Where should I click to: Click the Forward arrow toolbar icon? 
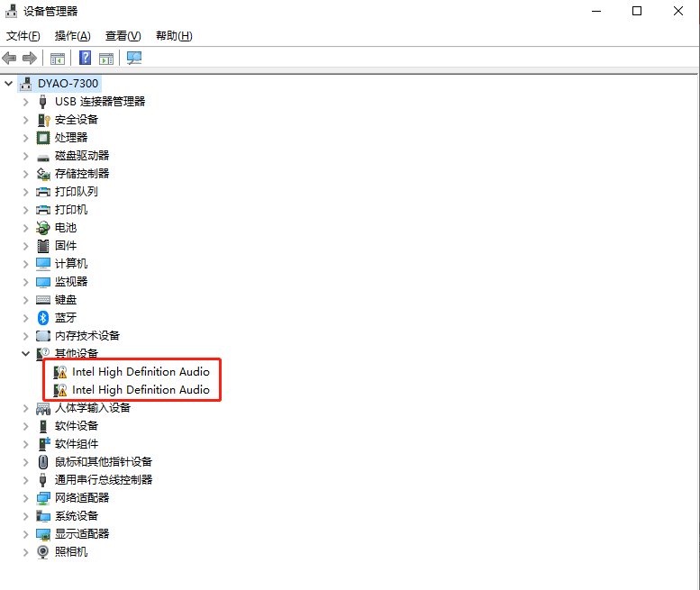[x=30, y=58]
